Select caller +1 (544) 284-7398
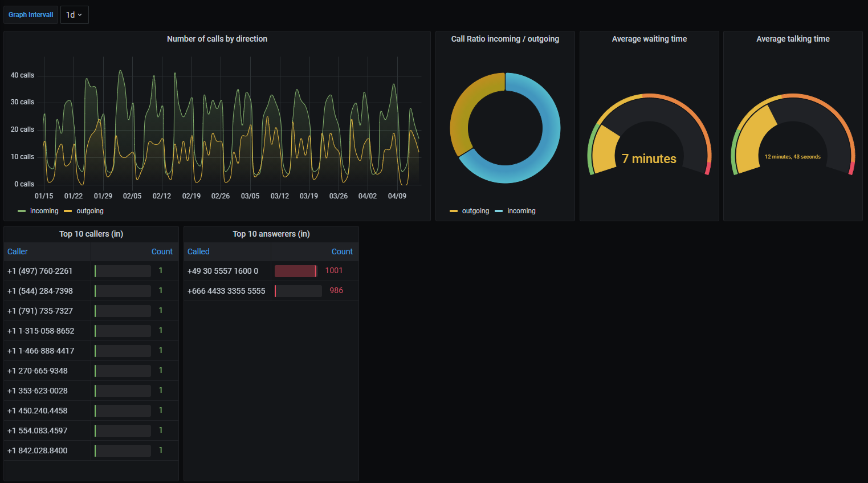Screen dimensions: 868x483 pos(40,291)
